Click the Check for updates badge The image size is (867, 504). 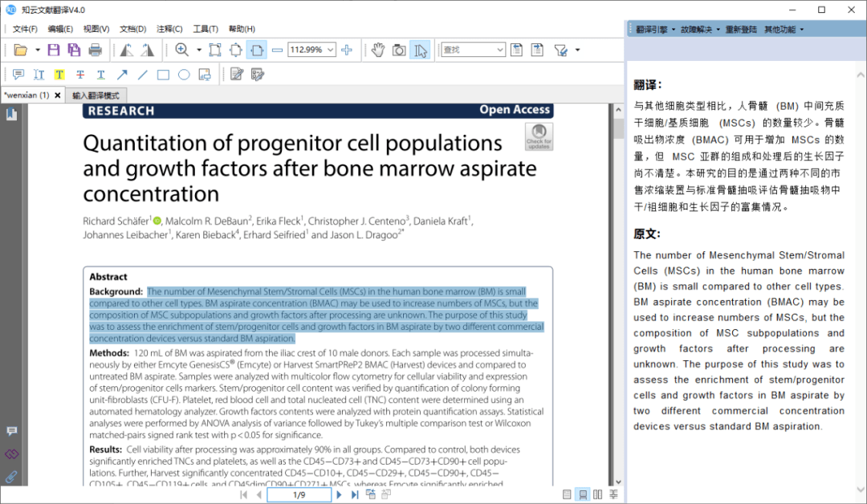[x=539, y=136]
